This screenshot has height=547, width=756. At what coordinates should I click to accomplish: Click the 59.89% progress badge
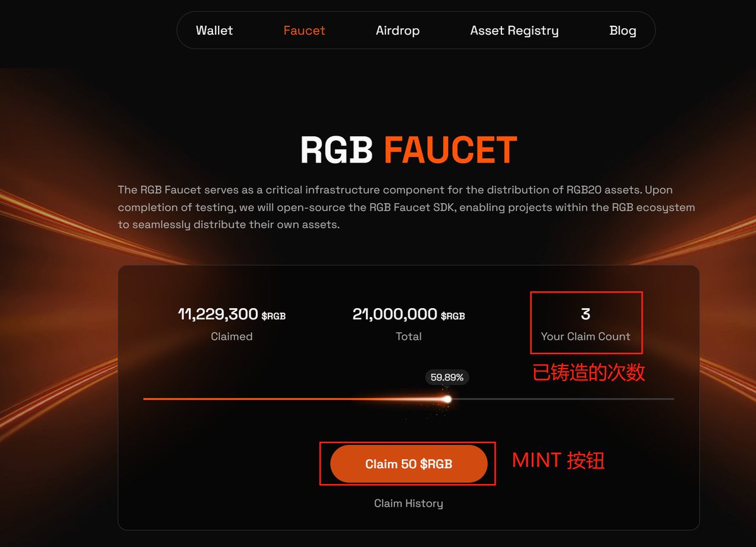447,377
